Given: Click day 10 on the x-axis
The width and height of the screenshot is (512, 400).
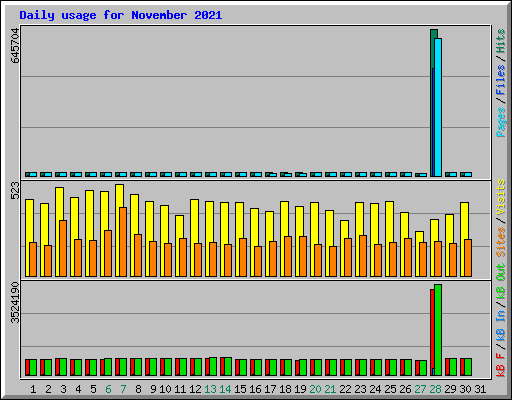Looking at the screenshot, I should point(165,389).
